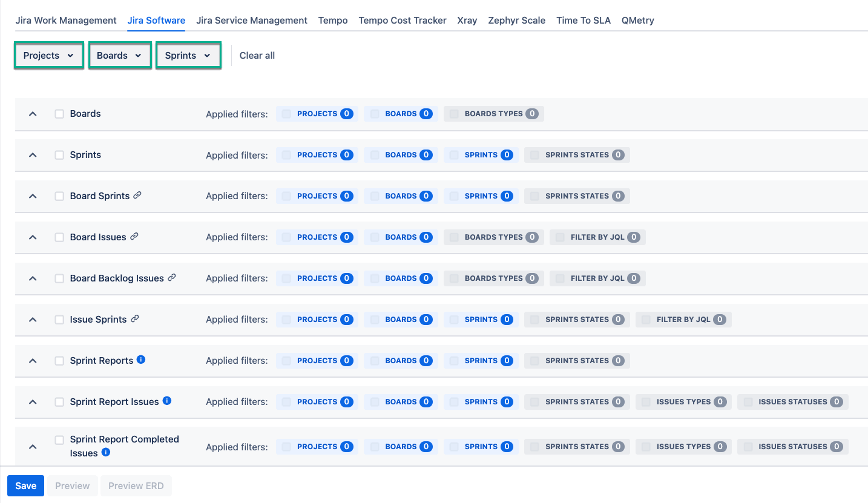Switch to the Tempo Cost Tracker tab
This screenshot has height=503, width=868.
(x=402, y=20)
